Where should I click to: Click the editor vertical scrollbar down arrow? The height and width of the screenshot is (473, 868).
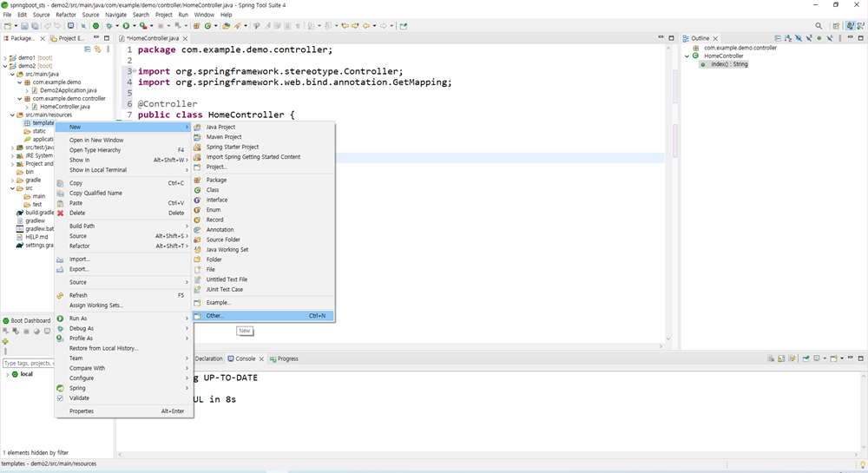pos(668,339)
